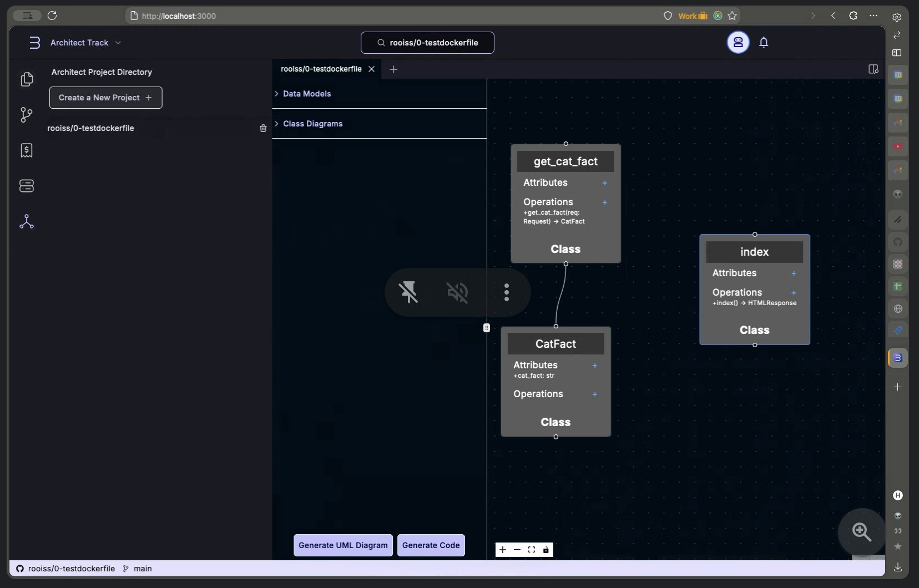Switch to the rooiss/0-testdockerfile tab
Image resolution: width=919 pixels, height=588 pixels.
tap(321, 69)
